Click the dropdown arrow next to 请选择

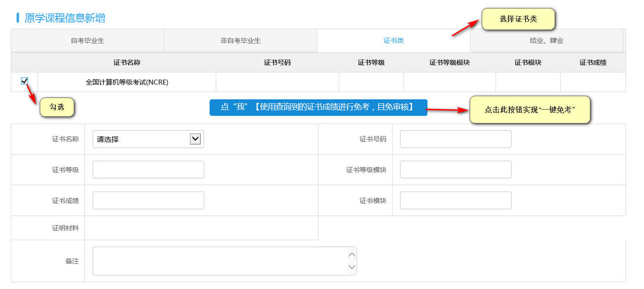pyautogui.click(x=196, y=139)
